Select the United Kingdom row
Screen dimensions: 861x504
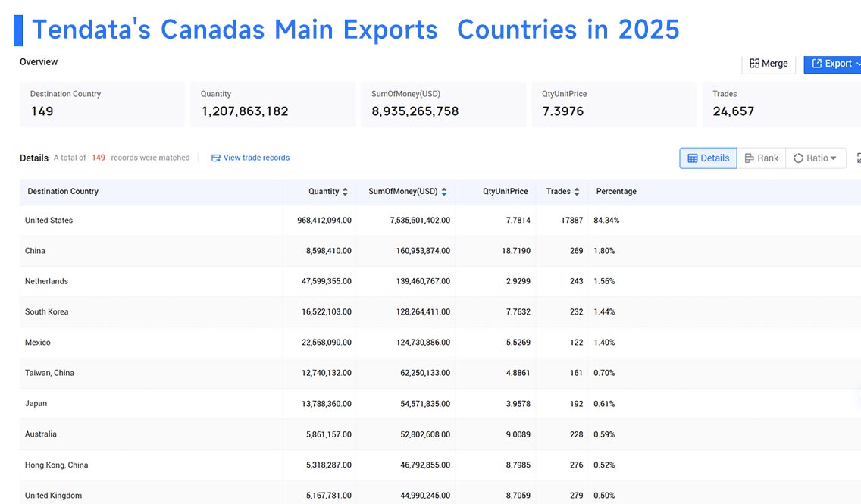pos(440,493)
